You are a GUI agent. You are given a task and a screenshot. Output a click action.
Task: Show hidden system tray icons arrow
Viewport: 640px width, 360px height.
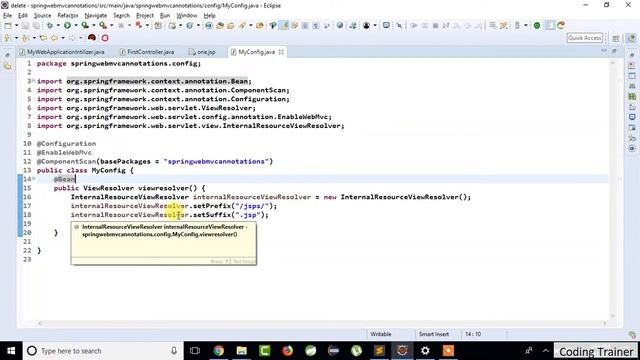546,351
